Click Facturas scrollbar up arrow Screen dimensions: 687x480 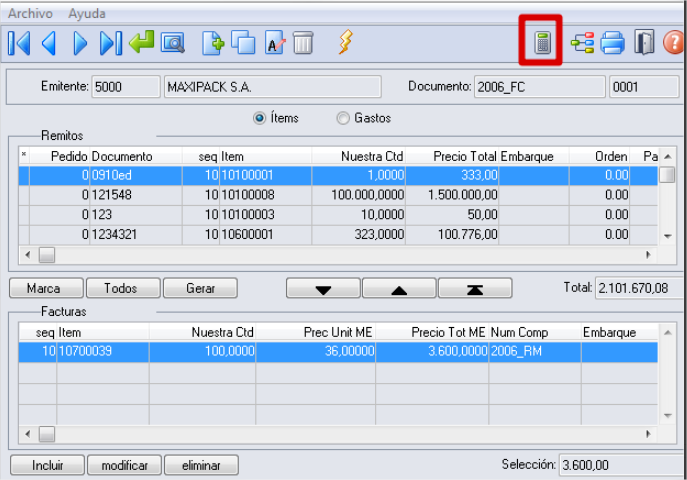[667, 332]
